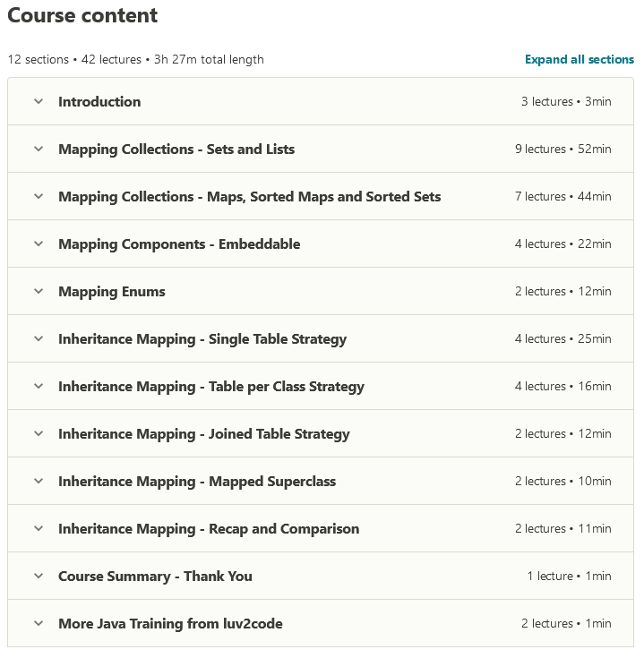The width and height of the screenshot is (644, 658).
Task: Click Inheritance Mapping - Joined Table Strategy title
Action: pyautogui.click(x=204, y=434)
